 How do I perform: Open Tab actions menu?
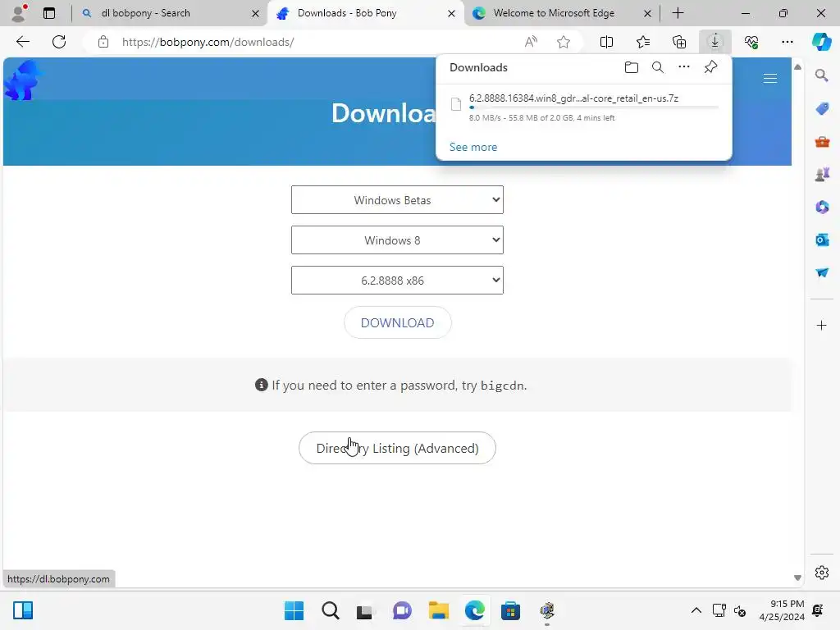tap(49, 13)
